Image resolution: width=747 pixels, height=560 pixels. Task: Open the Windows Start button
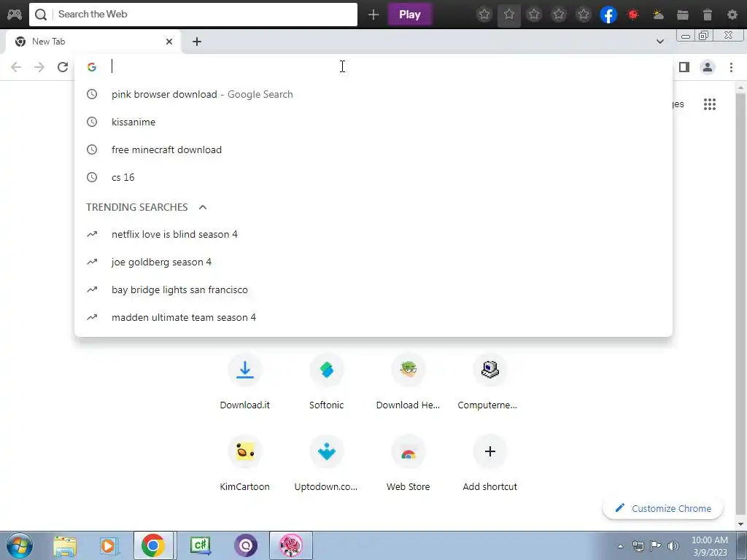[x=19, y=545]
